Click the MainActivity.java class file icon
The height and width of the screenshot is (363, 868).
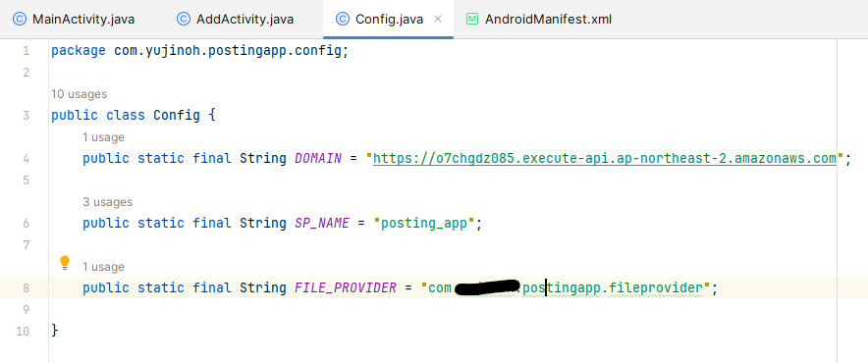pos(20,20)
